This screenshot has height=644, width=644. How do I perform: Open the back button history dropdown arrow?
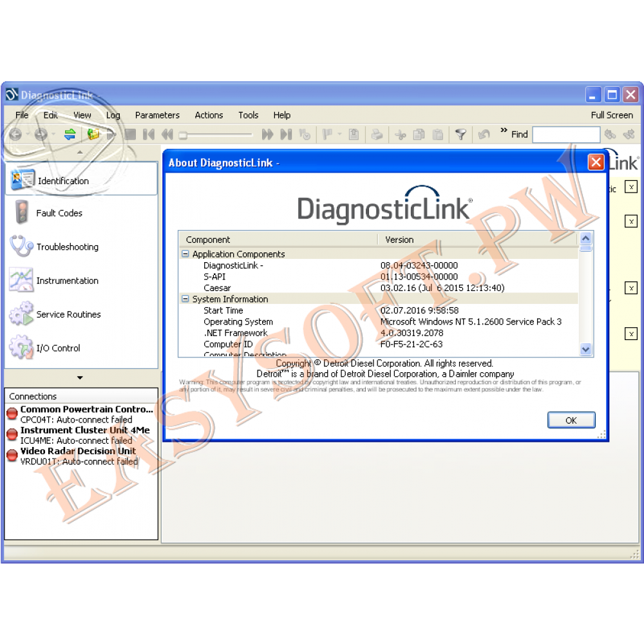click(x=28, y=135)
